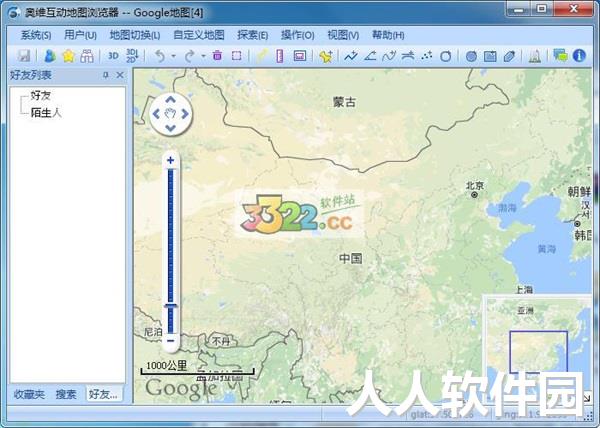Select the circle drawing tool
600x428 pixels.
click(445, 56)
